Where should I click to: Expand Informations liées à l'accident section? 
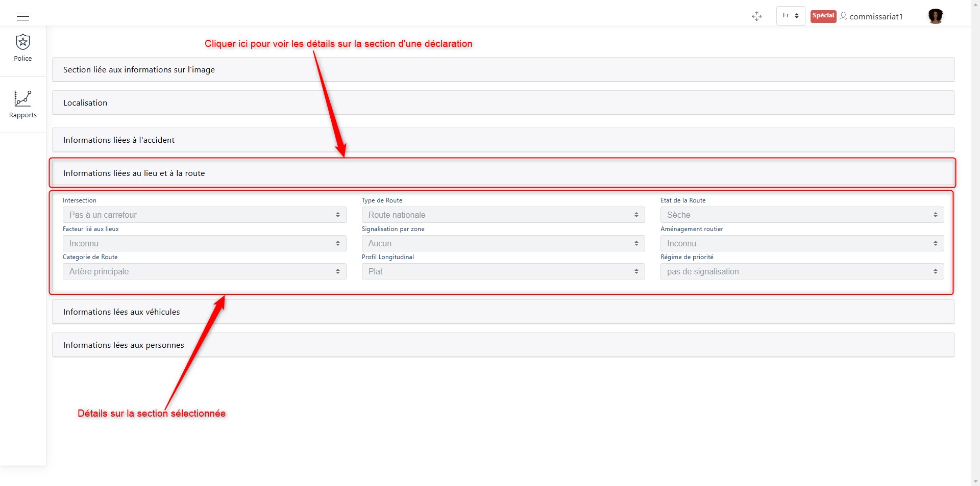tap(503, 140)
